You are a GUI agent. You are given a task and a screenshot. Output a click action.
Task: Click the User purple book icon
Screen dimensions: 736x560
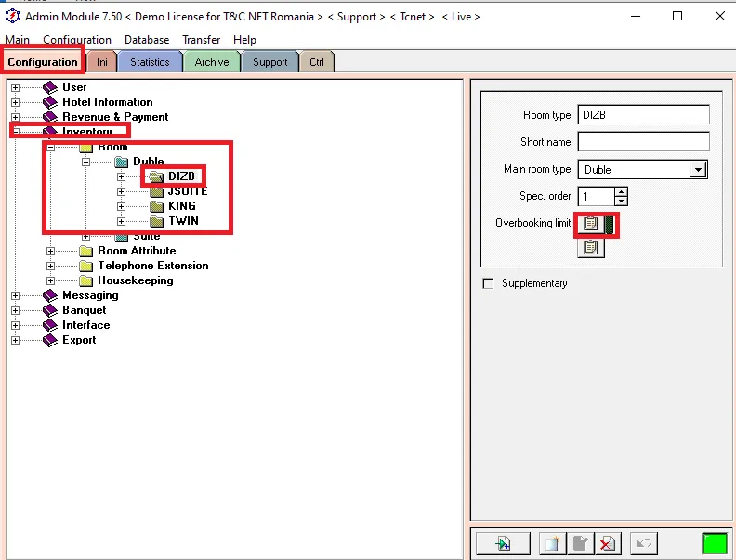pyautogui.click(x=50, y=87)
